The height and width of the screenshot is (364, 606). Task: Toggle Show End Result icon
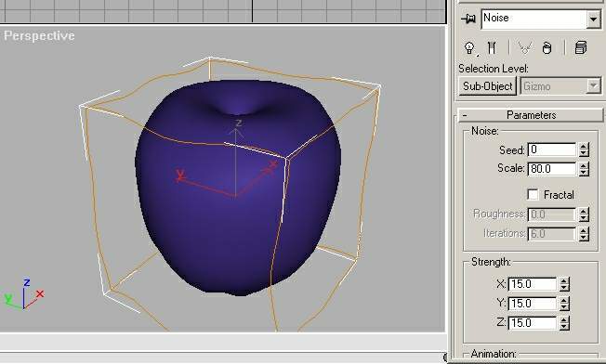(x=492, y=48)
